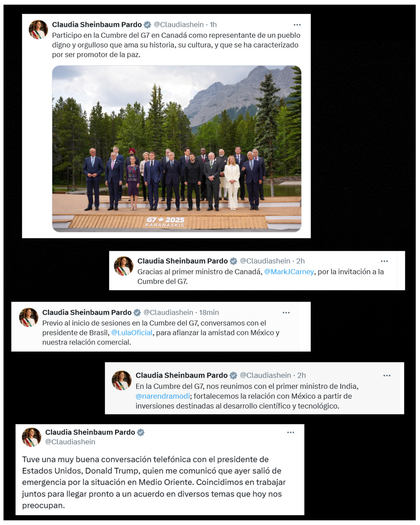Open more options on the Narendra Modi tweet
This screenshot has height=525, width=420.
387,376
